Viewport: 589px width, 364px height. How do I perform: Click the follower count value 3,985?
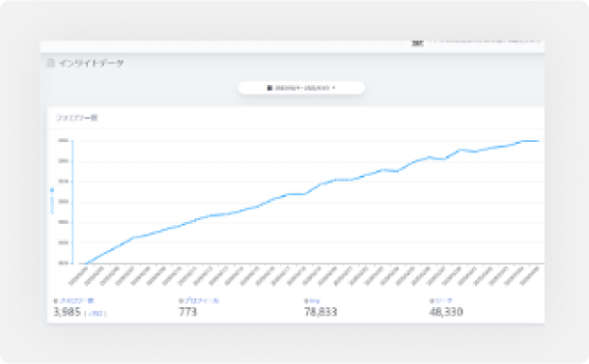[68, 312]
